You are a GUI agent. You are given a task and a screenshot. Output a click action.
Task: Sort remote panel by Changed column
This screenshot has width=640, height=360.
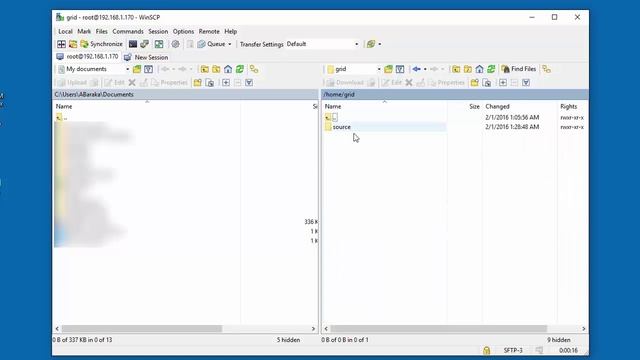coord(520,107)
